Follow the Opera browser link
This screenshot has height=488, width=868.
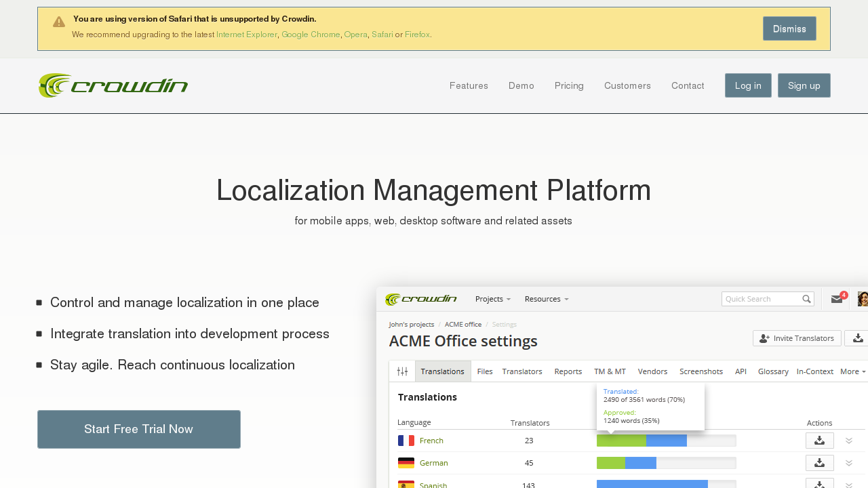355,35
